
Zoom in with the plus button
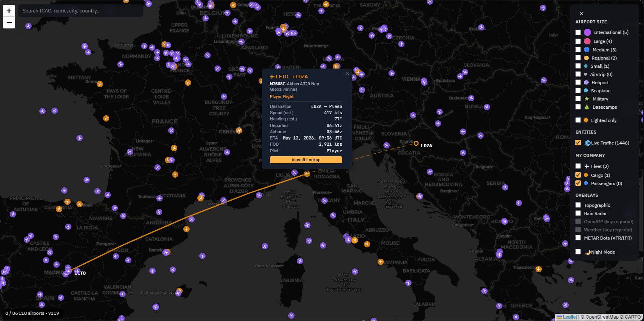9,11
